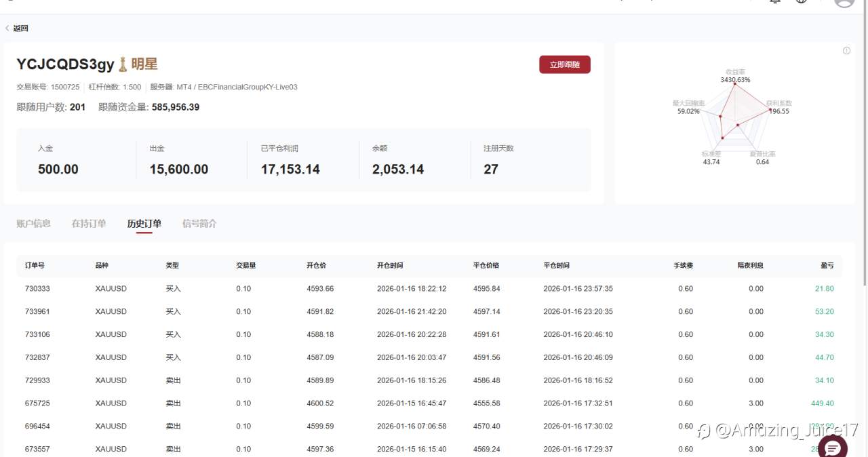Click the 获利系数 196.55 radar label

[778, 107]
